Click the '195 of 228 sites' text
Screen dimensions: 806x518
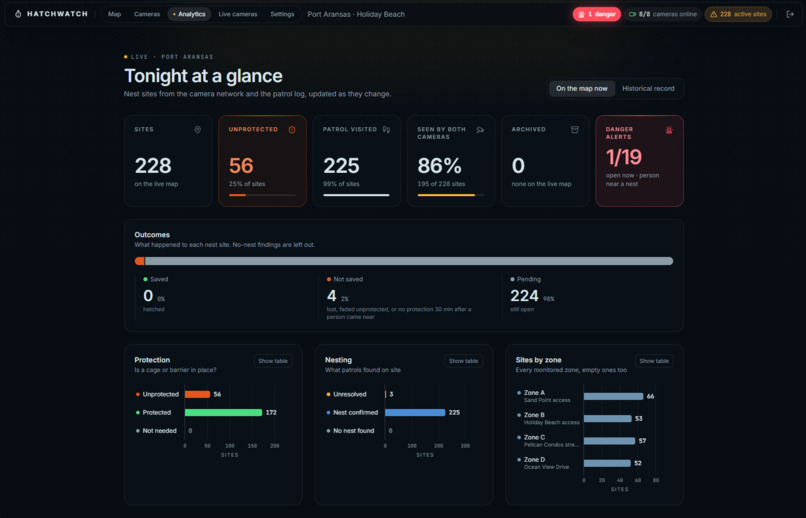(441, 184)
